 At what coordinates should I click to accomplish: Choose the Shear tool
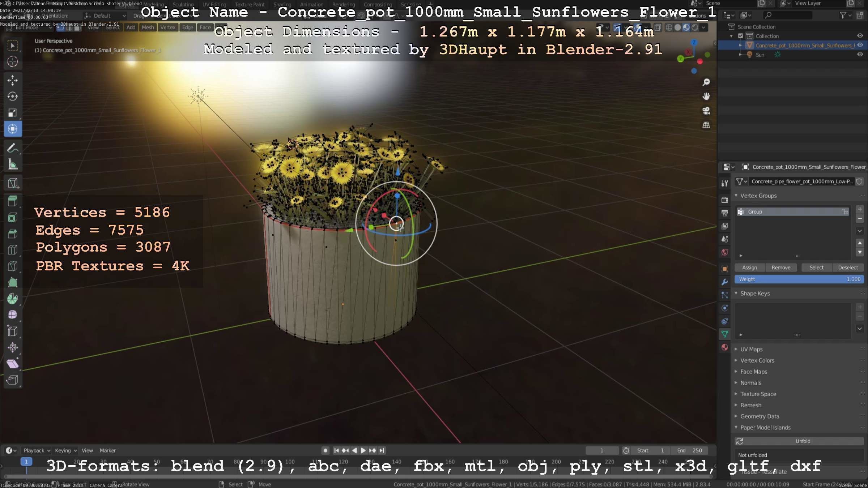tap(13, 364)
